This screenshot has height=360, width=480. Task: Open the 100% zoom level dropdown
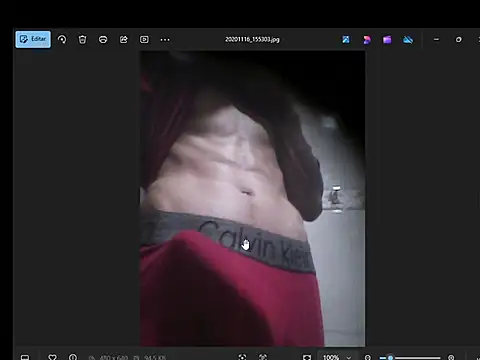[337, 357]
